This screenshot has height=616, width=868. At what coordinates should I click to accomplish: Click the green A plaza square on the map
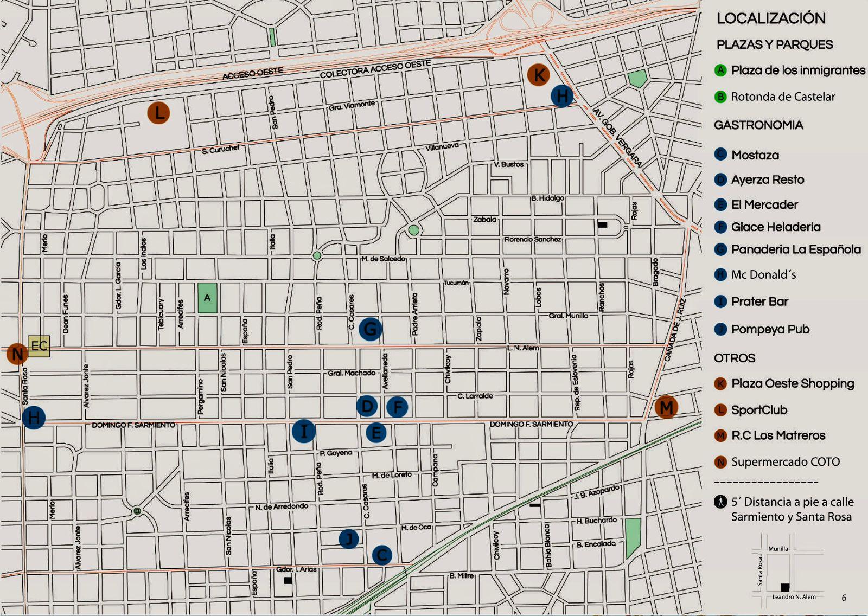pos(207,298)
